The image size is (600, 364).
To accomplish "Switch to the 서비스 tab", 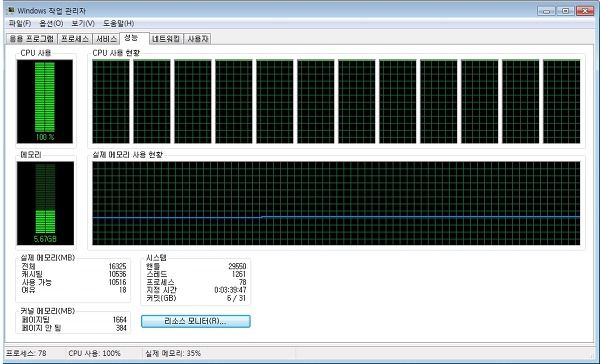I will click(106, 39).
